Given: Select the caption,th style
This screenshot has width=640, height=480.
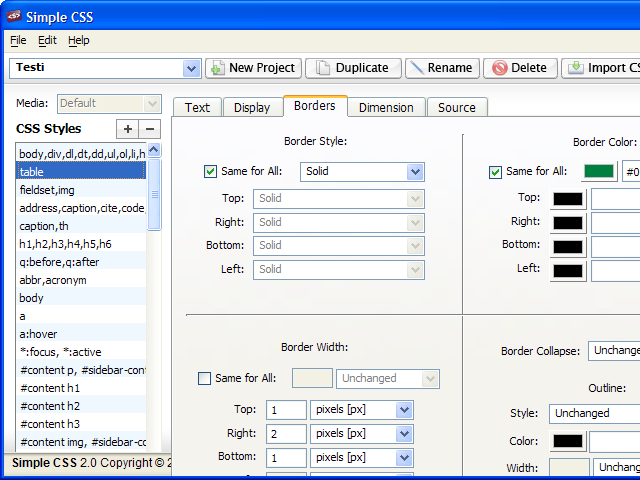Looking at the screenshot, I should click(x=81, y=226).
